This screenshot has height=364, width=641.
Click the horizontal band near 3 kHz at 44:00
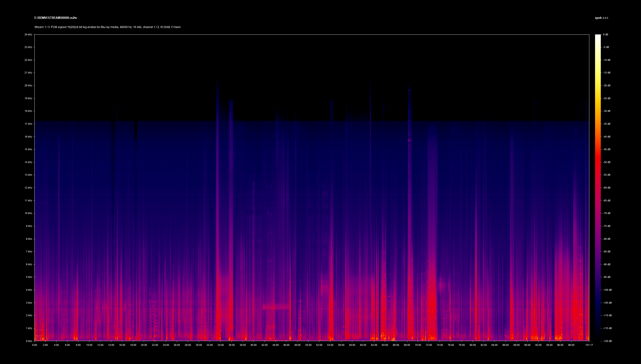276,307
